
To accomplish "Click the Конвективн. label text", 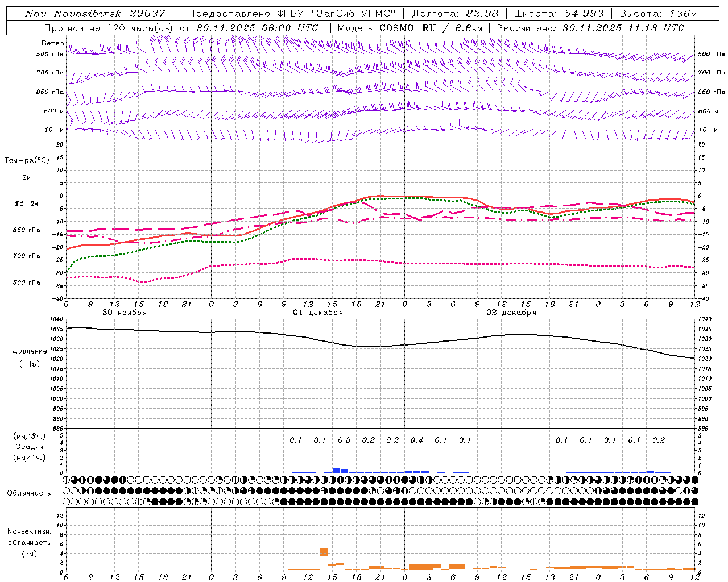I will click(x=29, y=531).
